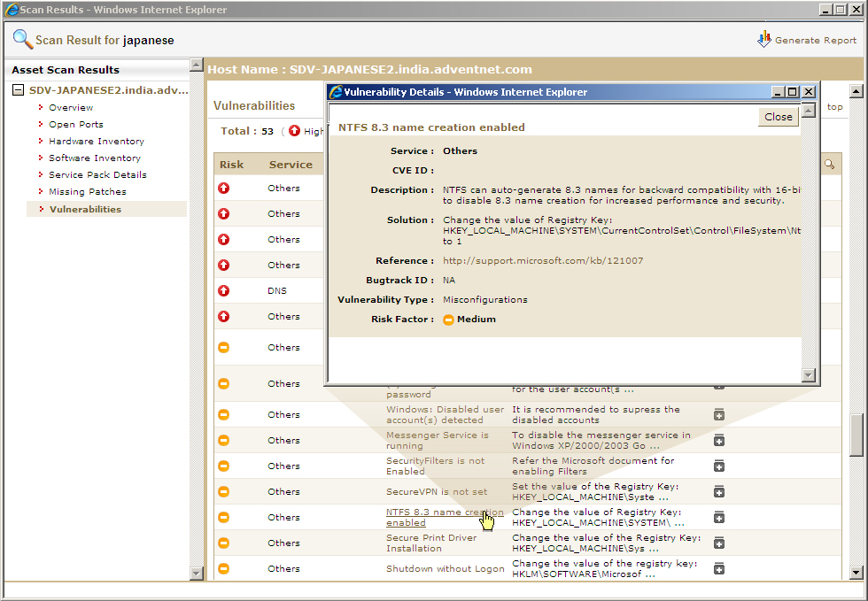Image resolution: width=868 pixels, height=601 pixels.
Task: Click the search magnifier icon in table header
Action: pyautogui.click(x=829, y=164)
